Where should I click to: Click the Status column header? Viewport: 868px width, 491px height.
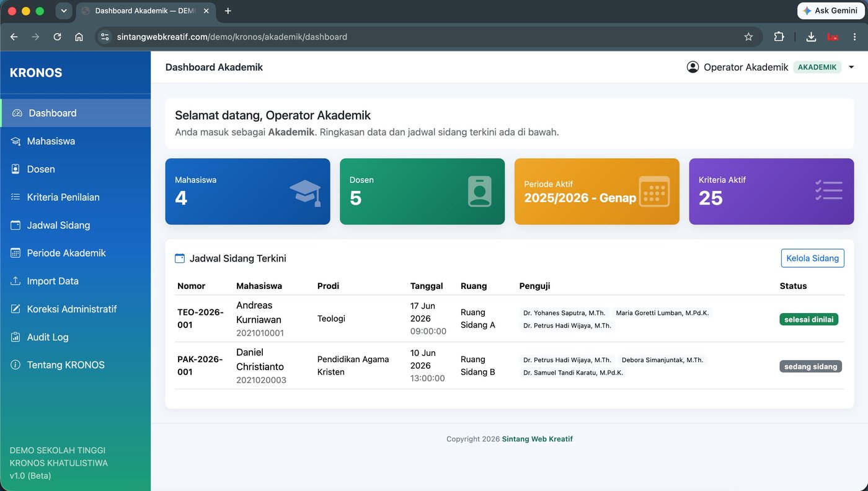click(793, 286)
